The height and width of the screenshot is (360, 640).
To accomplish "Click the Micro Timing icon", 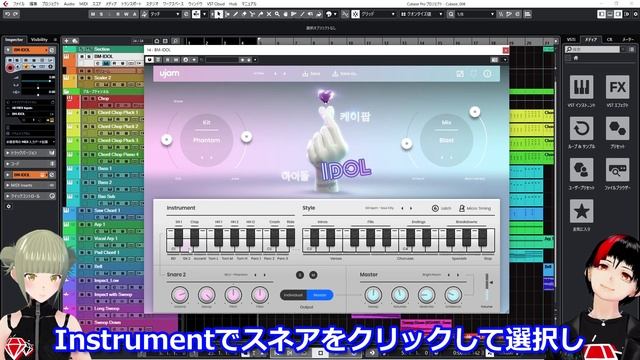I will point(462,208).
